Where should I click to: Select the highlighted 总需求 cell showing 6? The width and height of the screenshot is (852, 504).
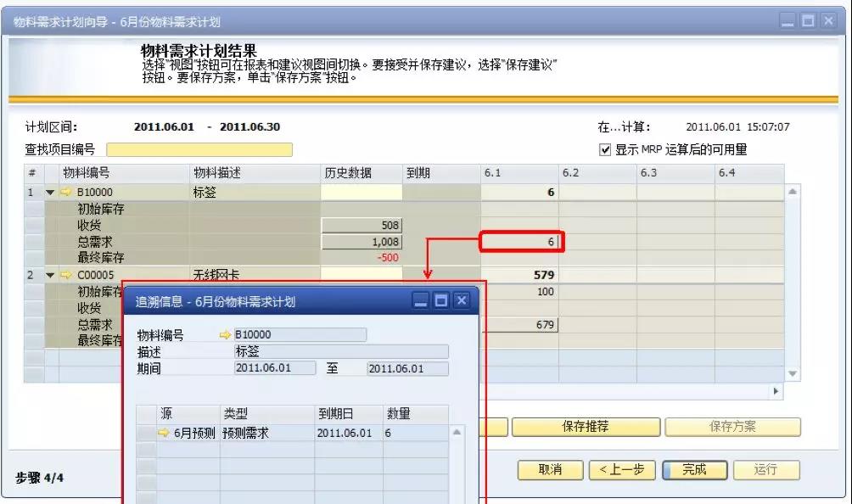click(x=522, y=243)
